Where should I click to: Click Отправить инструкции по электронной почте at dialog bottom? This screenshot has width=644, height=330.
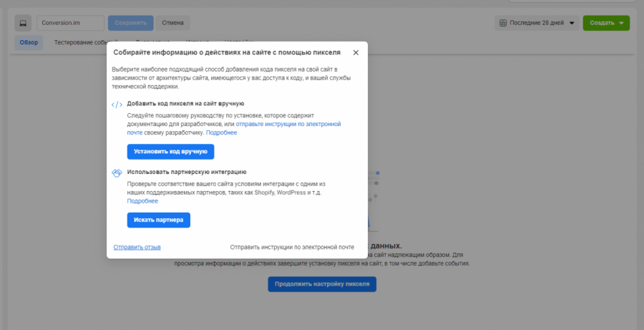292,247
